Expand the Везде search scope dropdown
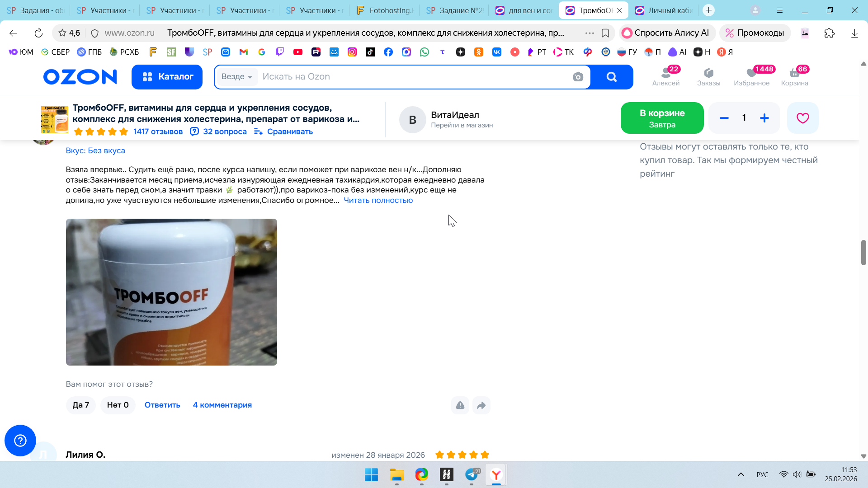This screenshot has width=868, height=488. pos(236,77)
